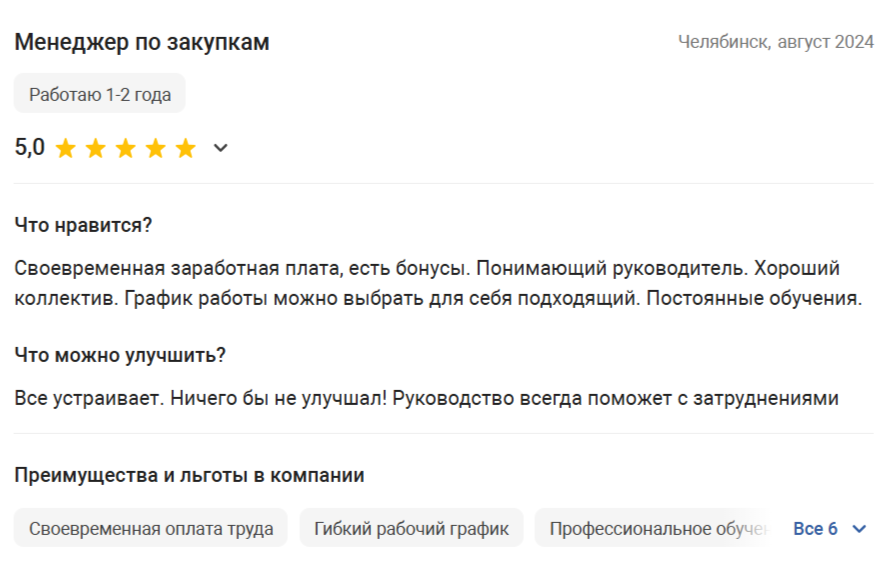
Task: Click the fifth gold star
Action: [x=186, y=148]
